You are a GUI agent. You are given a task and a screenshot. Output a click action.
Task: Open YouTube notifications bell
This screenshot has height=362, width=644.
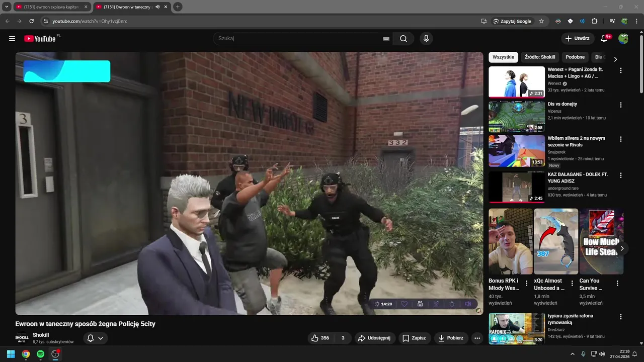coord(605,39)
